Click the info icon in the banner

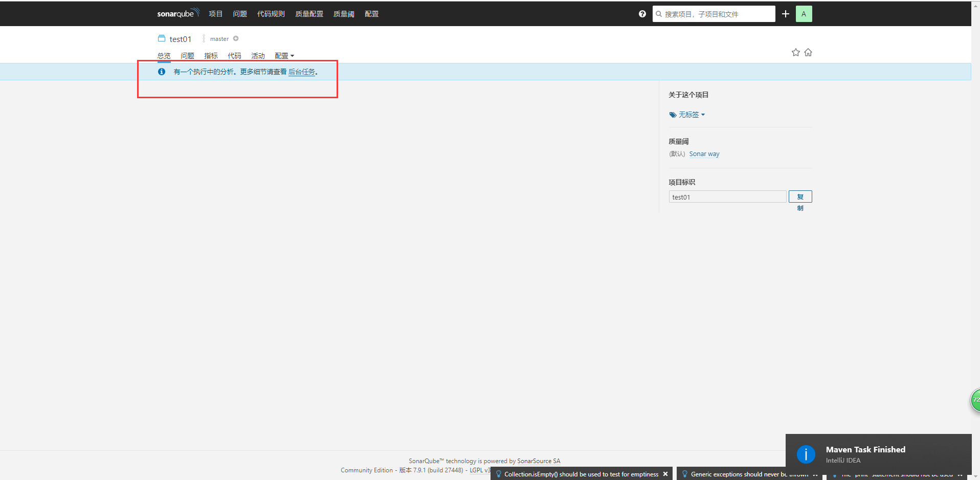pyautogui.click(x=162, y=72)
